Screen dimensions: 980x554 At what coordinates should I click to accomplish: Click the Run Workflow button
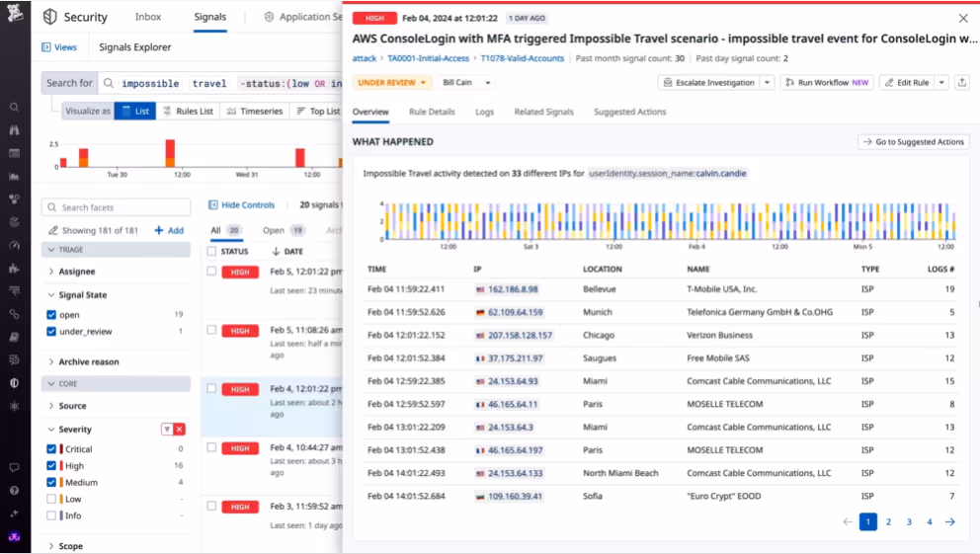pyautogui.click(x=828, y=82)
